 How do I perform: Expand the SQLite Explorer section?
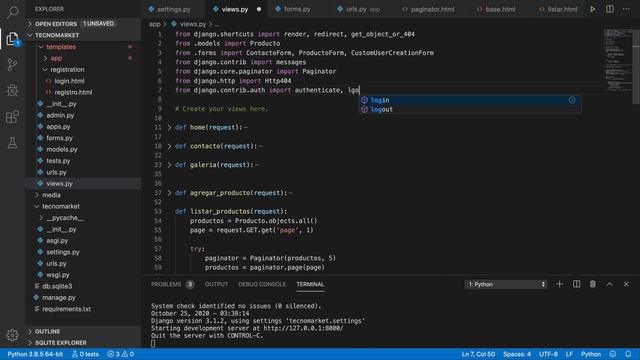point(84,343)
